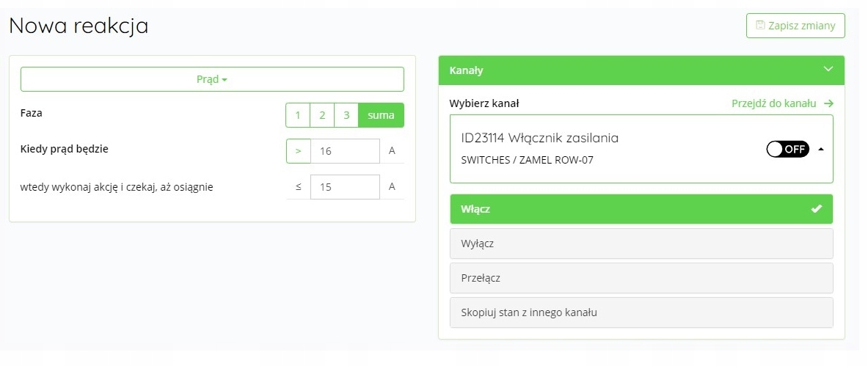Choose the Przełącz action
868x366 pixels.
pyautogui.click(x=641, y=278)
